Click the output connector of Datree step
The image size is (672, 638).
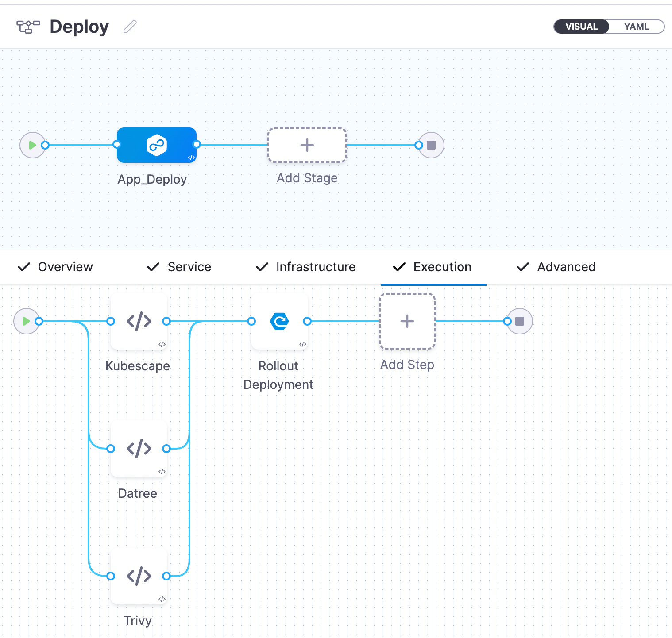[166, 449]
